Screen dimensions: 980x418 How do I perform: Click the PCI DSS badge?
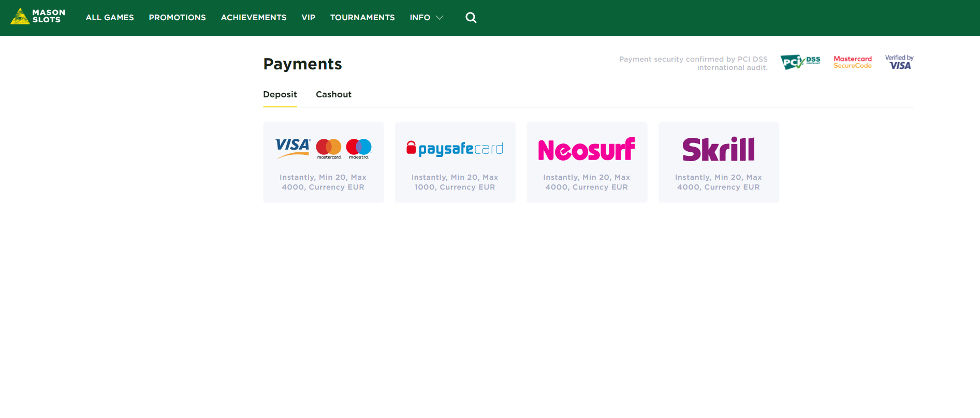tap(800, 62)
